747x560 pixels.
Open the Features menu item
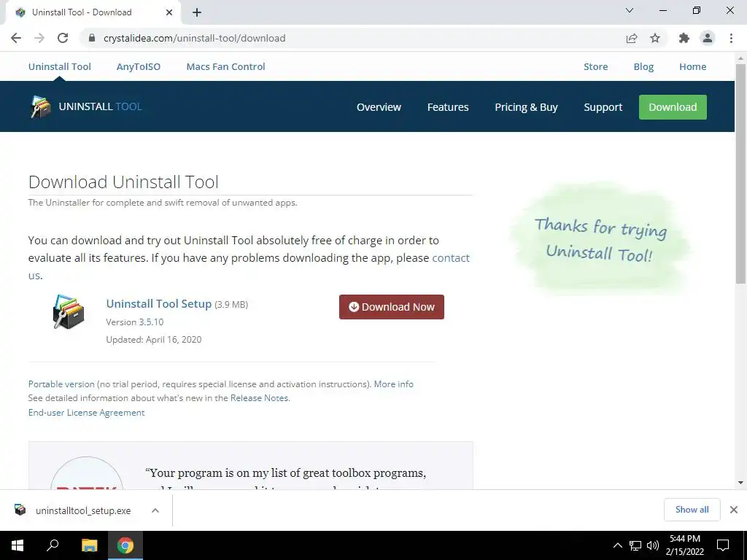coord(448,107)
